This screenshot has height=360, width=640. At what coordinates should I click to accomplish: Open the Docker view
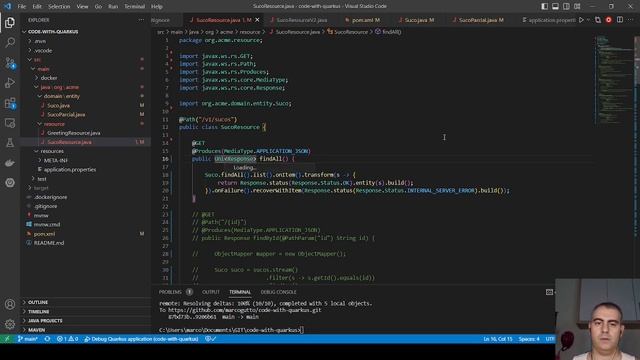point(10,163)
